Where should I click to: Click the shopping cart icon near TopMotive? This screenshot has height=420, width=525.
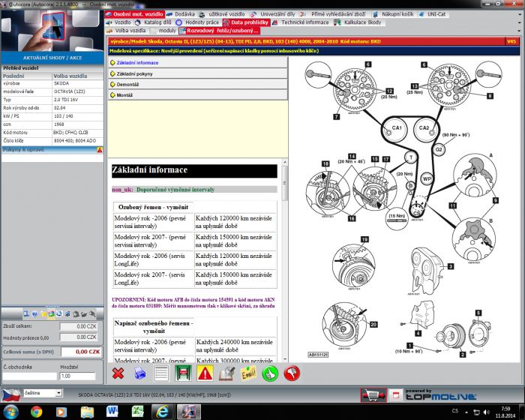(373, 395)
